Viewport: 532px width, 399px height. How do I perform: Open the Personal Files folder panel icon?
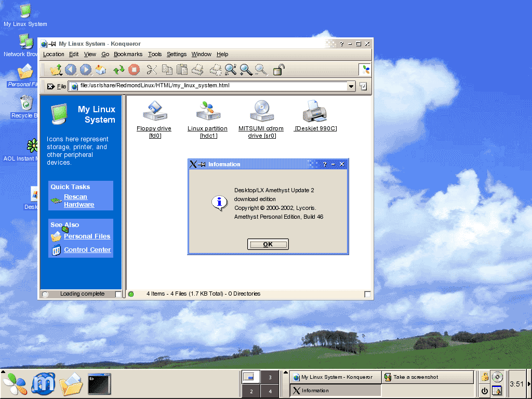71,384
